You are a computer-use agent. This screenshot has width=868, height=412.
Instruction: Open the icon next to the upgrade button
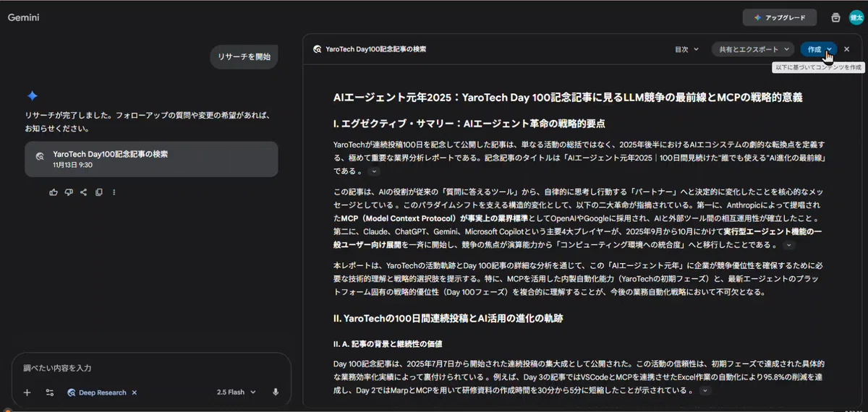(x=835, y=17)
